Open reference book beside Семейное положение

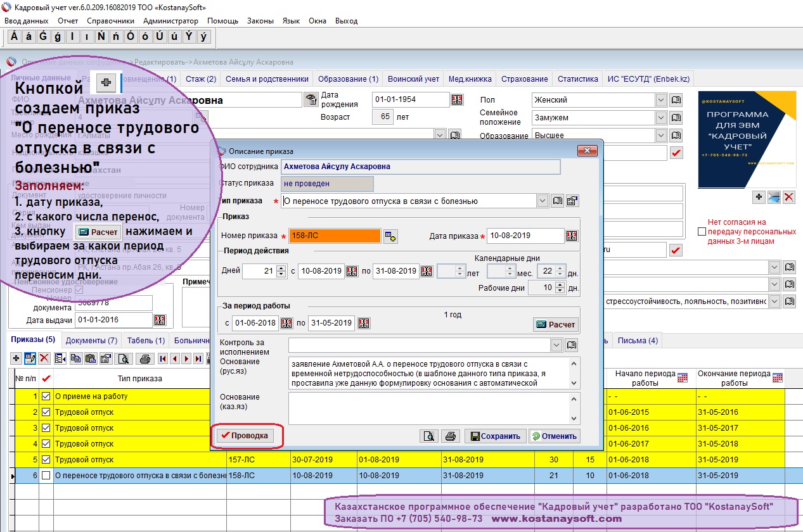tap(676, 118)
